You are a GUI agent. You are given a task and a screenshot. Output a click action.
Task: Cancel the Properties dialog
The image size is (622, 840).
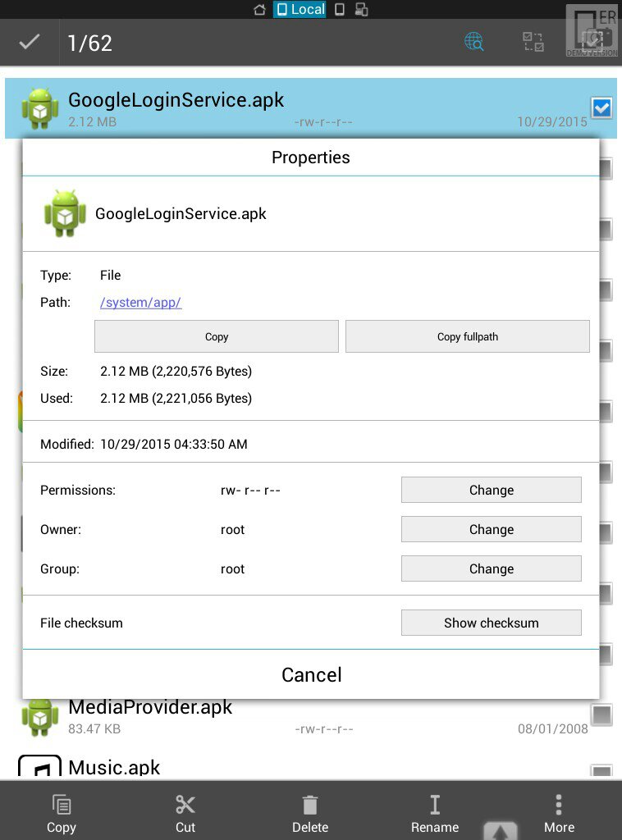pyautogui.click(x=311, y=674)
